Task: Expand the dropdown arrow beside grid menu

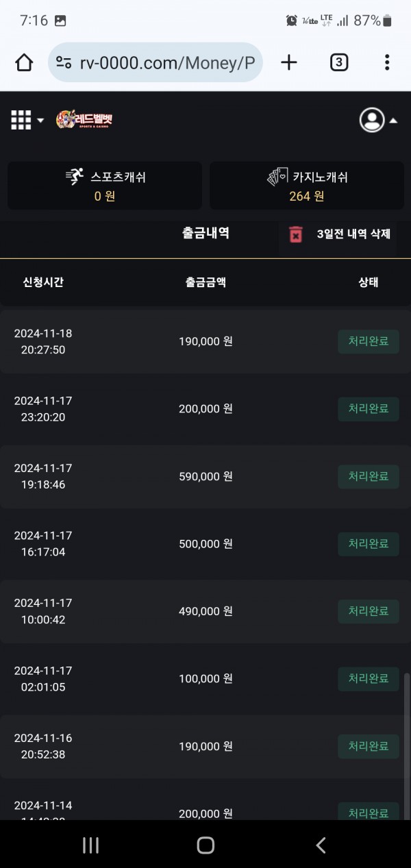Action: click(x=40, y=121)
